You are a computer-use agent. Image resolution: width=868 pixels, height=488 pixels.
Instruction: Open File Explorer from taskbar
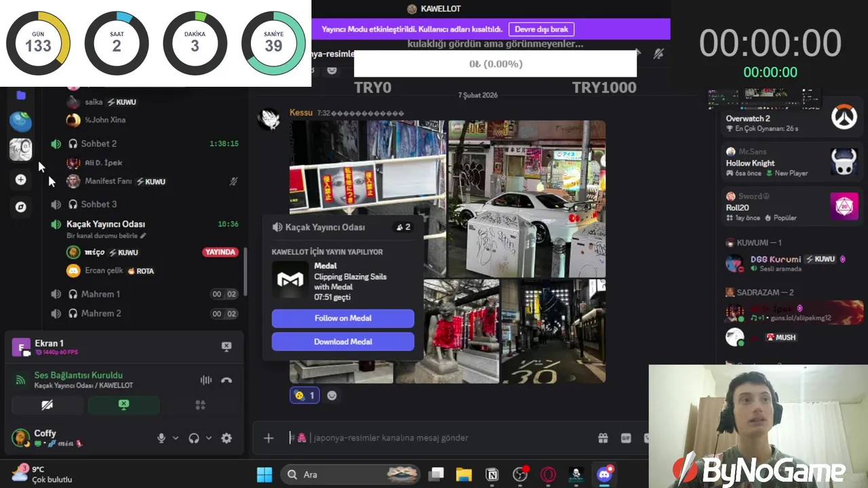464,474
